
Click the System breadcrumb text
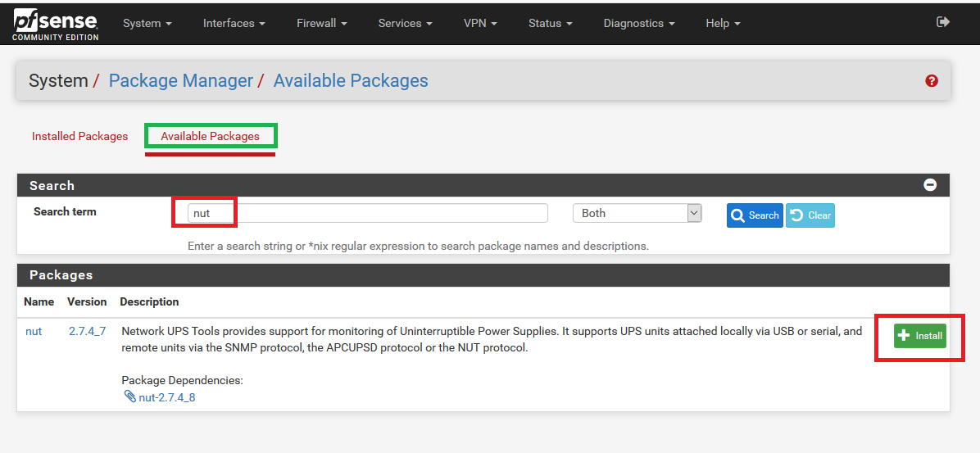[x=58, y=80]
